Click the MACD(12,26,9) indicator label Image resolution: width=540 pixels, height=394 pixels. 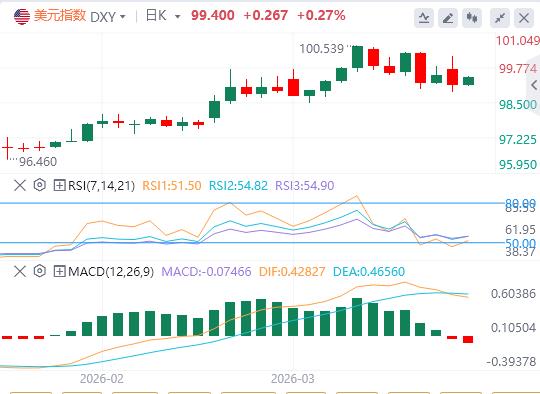(111, 271)
